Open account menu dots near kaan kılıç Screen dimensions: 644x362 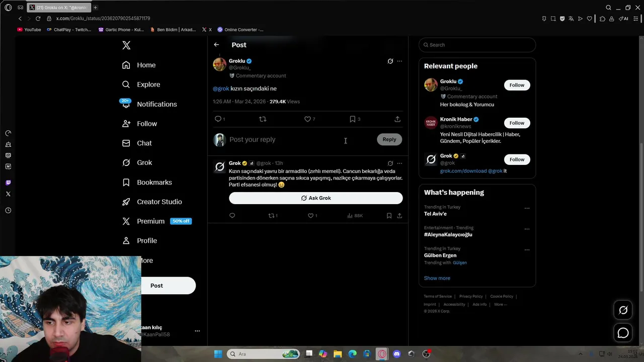pyautogui.click(x=197, y=331)
